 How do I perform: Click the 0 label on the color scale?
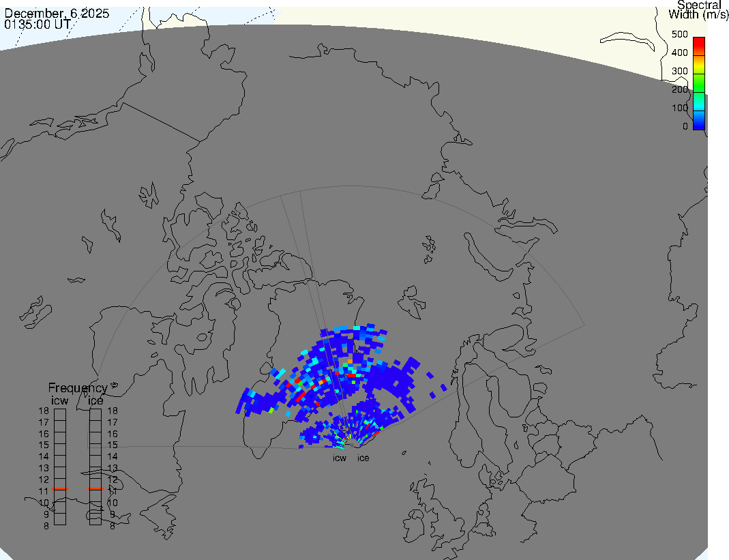(685, 126)
